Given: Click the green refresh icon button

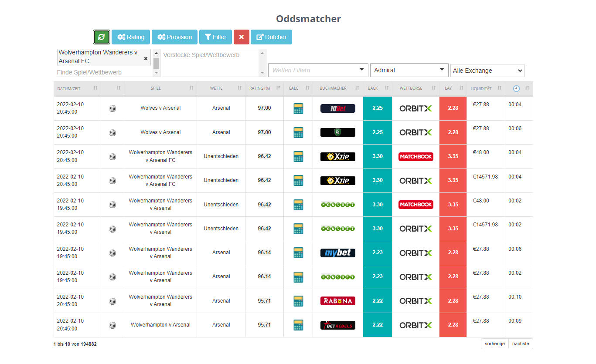Looking at the screenshot, I should click(102, 37).
